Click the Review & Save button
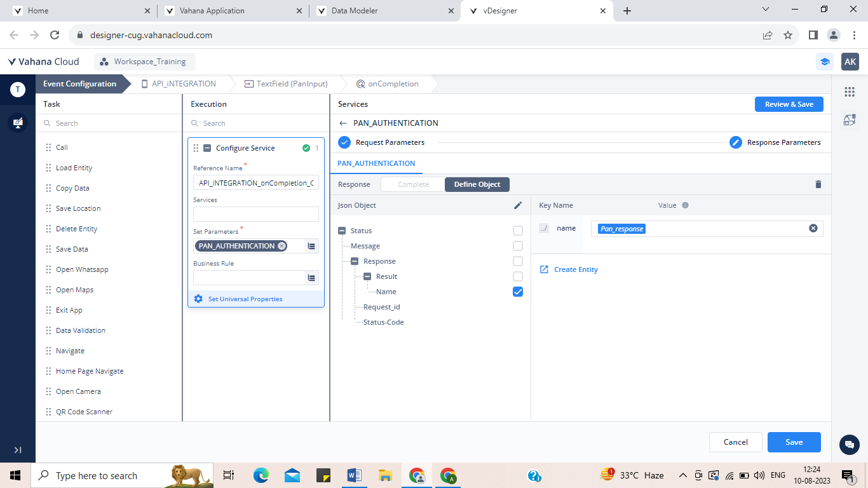The width and height of the screenshot is (868, 488). [x=789, y=104]
